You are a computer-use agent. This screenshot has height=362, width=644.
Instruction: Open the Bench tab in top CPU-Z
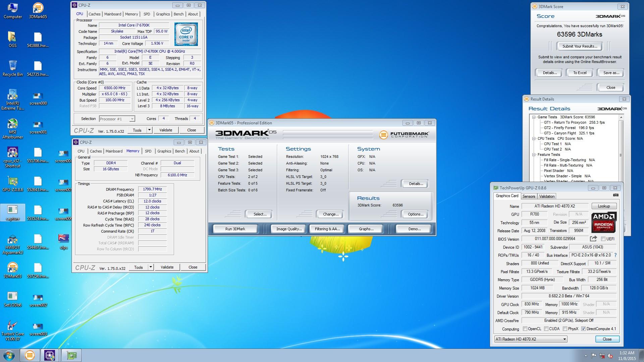click(x=178, y=14)
